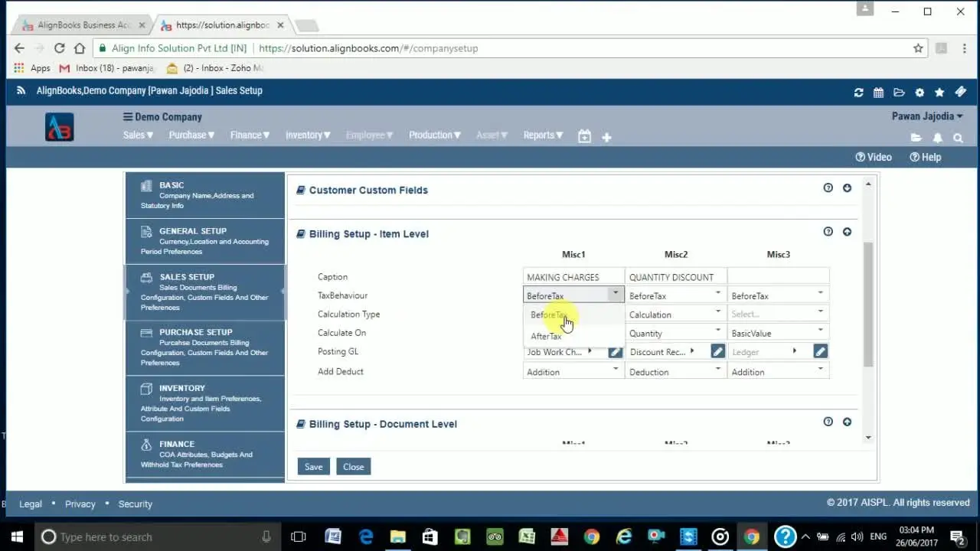
Task: Click the favorites star icon in header
Action: click(939, 93)
